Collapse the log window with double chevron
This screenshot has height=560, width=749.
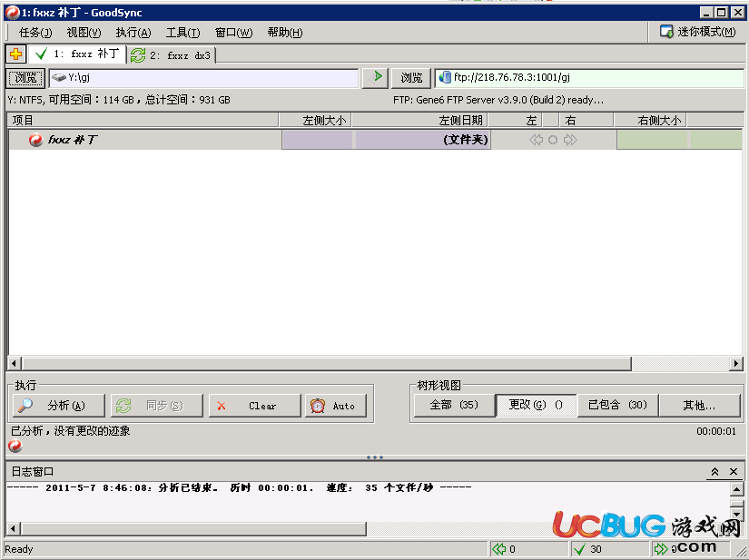pyautogui.click(x=715, y=472)
